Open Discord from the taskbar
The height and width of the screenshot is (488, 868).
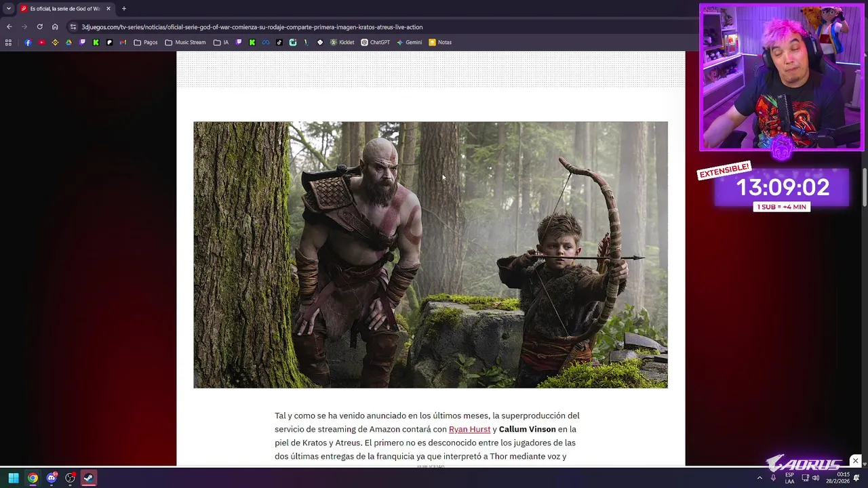pyautogui.click(x=52, y=478)
